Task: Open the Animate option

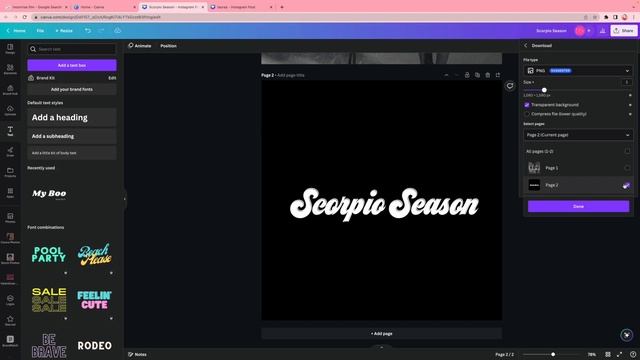Action: click(140, 46)
